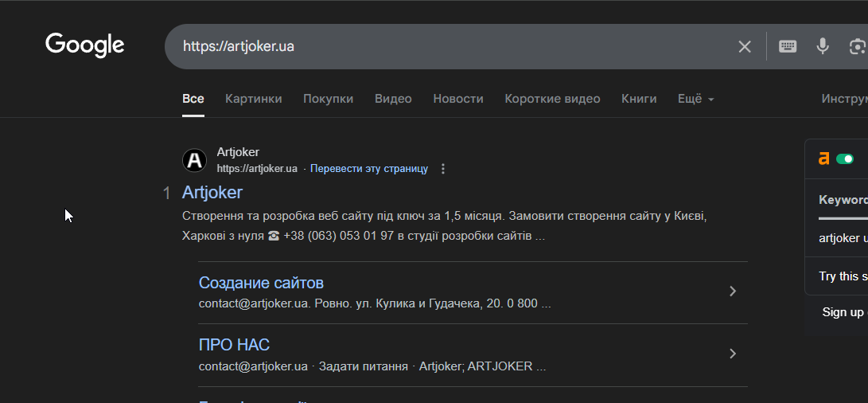The height and width of the screenshot is (403, 868).
Task: Select the Все tab
Action: click(193, 99)
